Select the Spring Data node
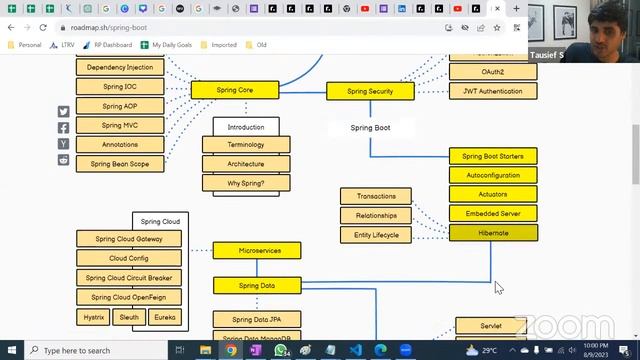The width and height of the screenshot is (640, 360). [257, 285]
